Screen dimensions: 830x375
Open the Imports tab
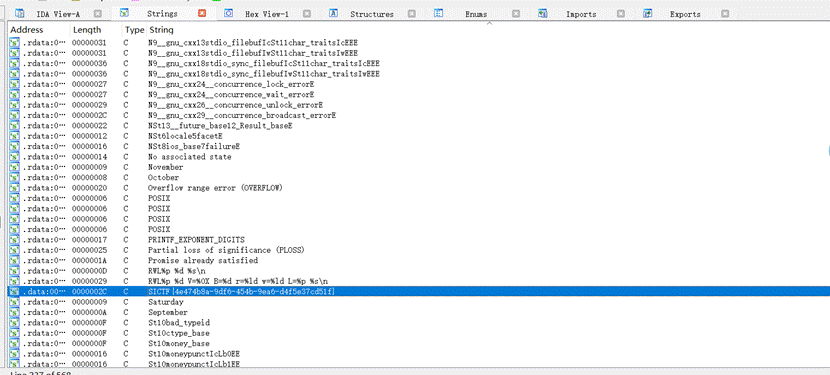[x=581, y=14]
